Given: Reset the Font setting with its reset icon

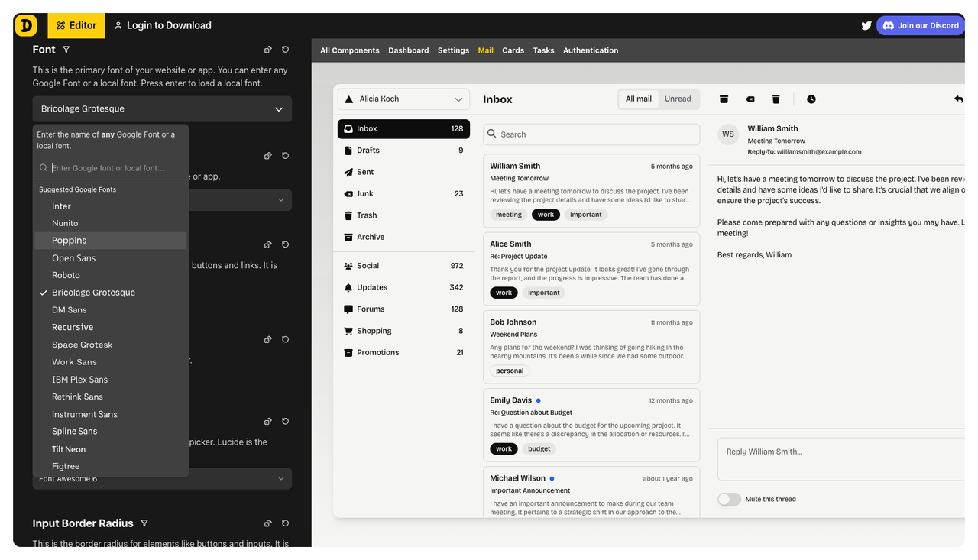Looking at the screenshot, I should coord(285,50).
